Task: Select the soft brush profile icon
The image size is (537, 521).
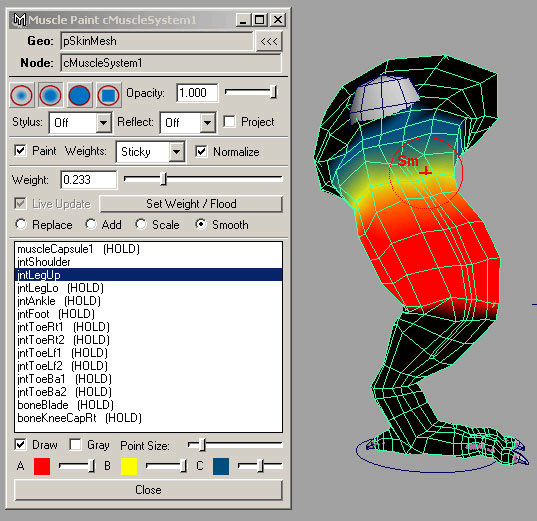Action: coord(50,95)
